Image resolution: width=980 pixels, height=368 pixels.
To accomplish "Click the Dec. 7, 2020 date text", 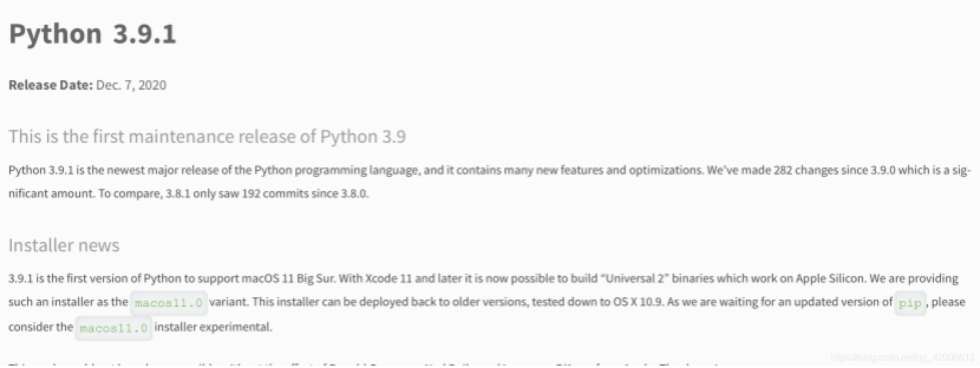I will pyautogui.click(x=131, y=85).
